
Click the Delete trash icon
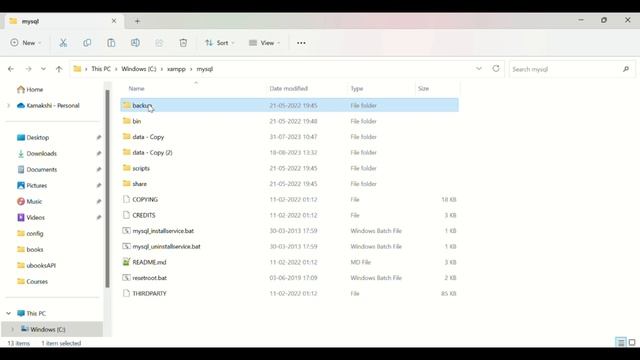183,43
